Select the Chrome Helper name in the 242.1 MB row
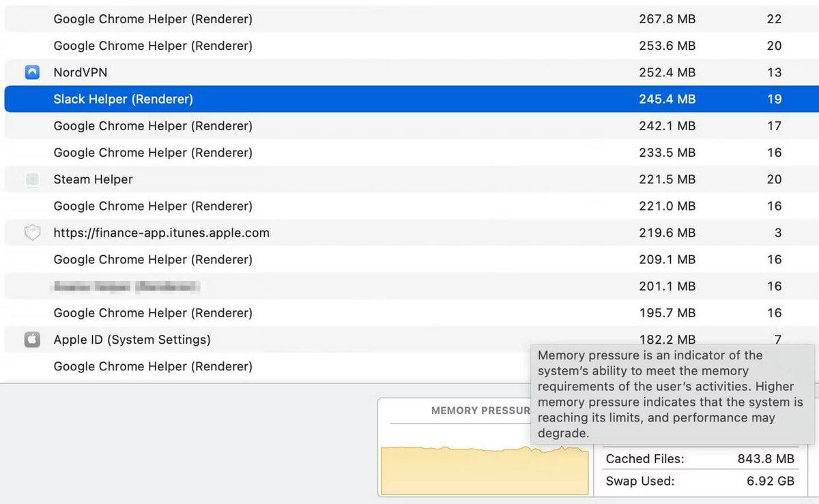819x504 pixels. 153,125
